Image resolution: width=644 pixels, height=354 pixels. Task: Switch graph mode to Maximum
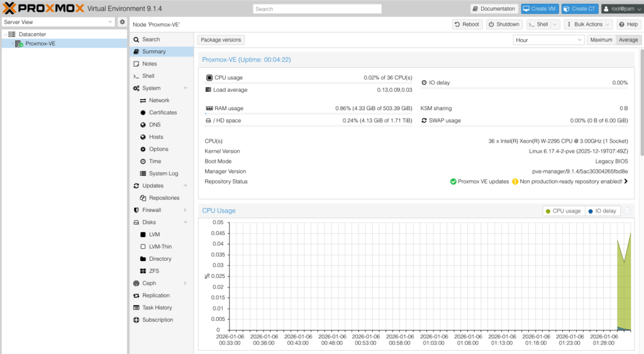pyautogui.click(x=601, y=40)
